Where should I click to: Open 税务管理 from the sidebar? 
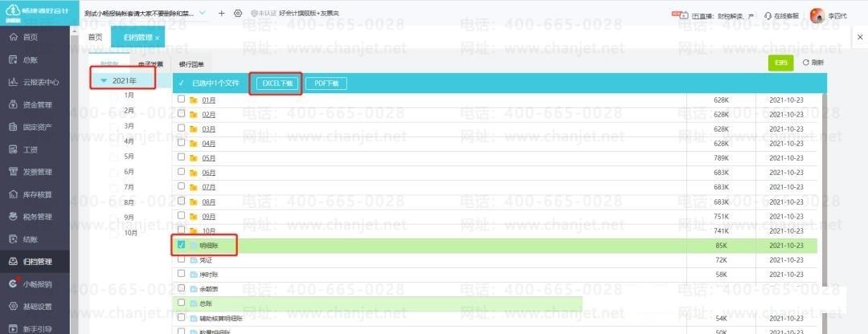coord(32,217)
